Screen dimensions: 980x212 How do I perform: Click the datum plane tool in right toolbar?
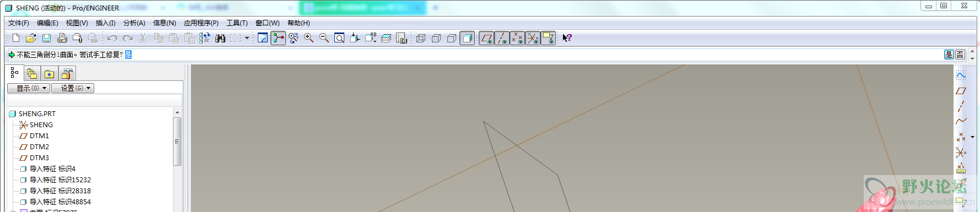pos(961,91)
